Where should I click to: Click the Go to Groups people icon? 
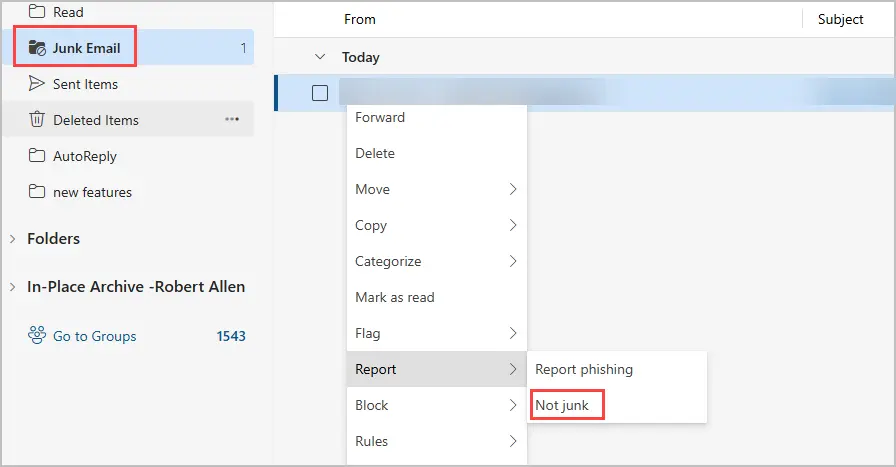(x=37, y=336)
